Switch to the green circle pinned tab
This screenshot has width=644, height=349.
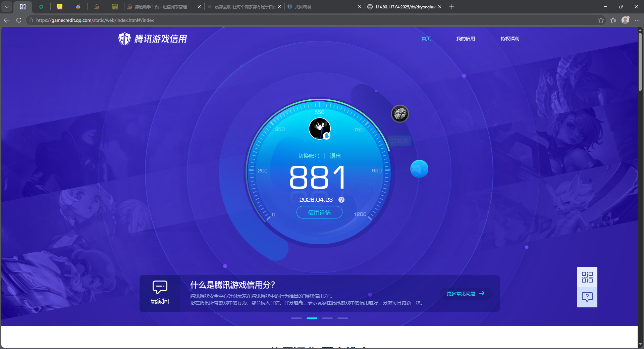41,7
